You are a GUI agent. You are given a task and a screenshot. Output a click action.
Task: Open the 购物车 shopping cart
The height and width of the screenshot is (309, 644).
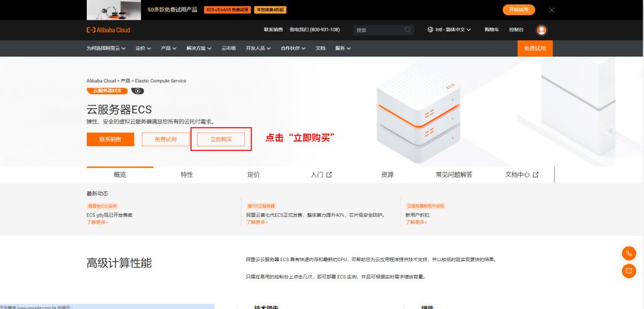coord(492,30)
